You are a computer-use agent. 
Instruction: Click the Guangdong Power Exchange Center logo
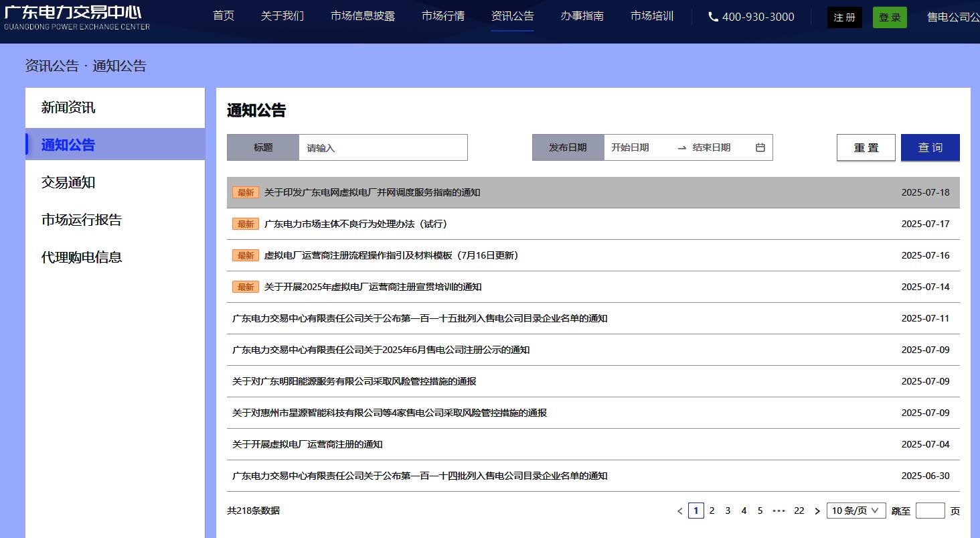(77, 17)
